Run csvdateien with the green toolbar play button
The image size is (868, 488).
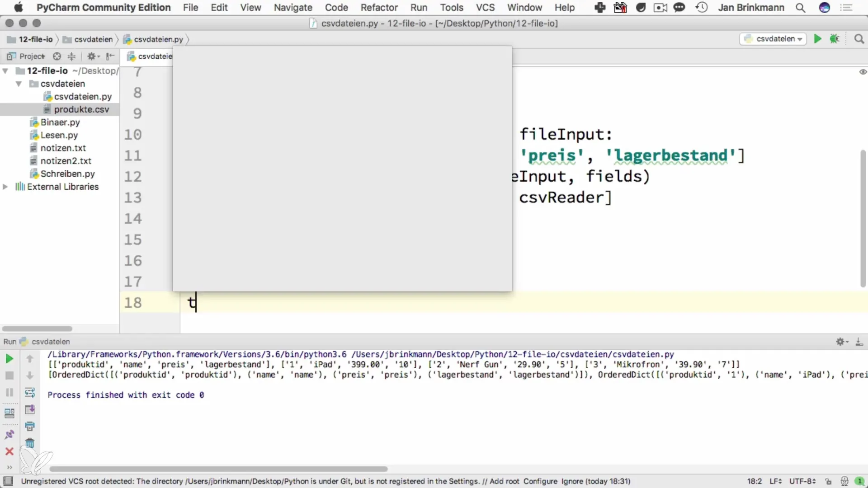tap(817, 39)
